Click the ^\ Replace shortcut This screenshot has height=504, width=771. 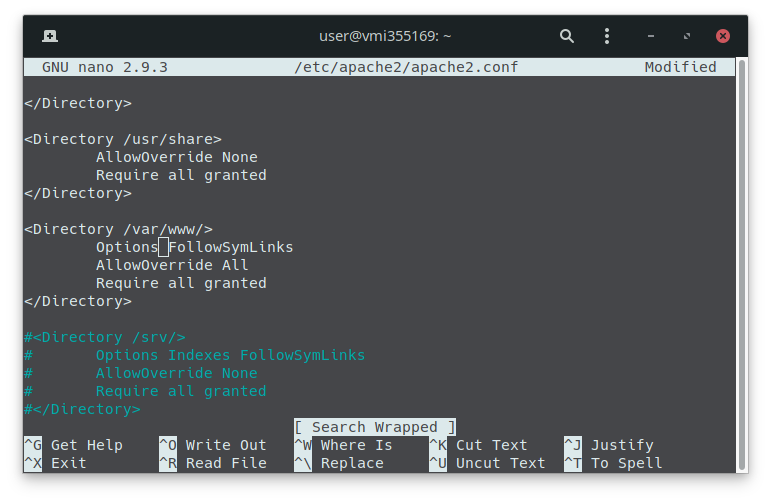(339, 463)
